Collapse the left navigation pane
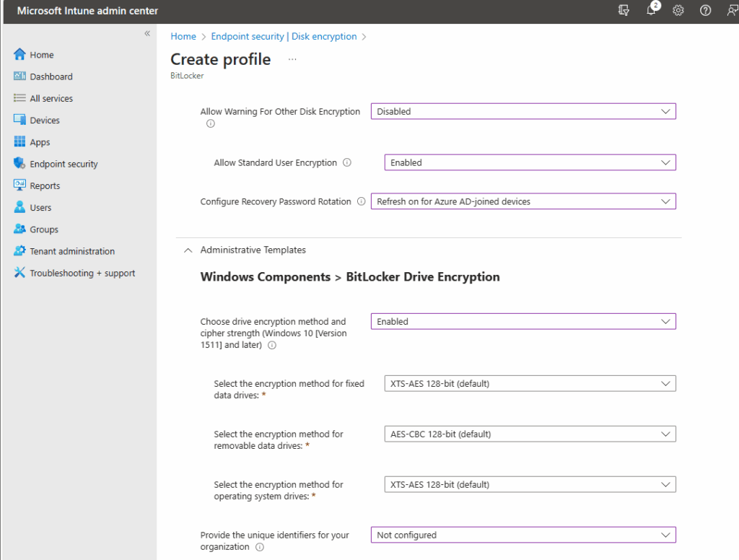The image size is (739, 560). [147, 32]
